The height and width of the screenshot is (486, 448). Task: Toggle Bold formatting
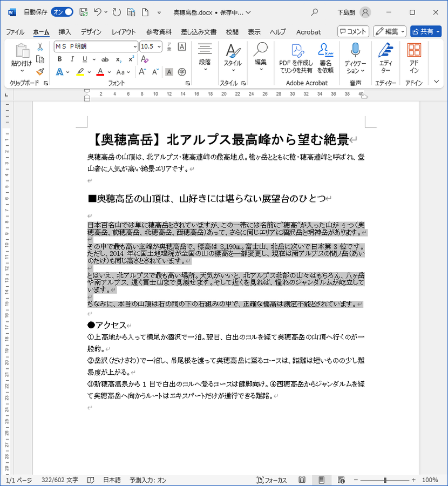tap(60, 59)
